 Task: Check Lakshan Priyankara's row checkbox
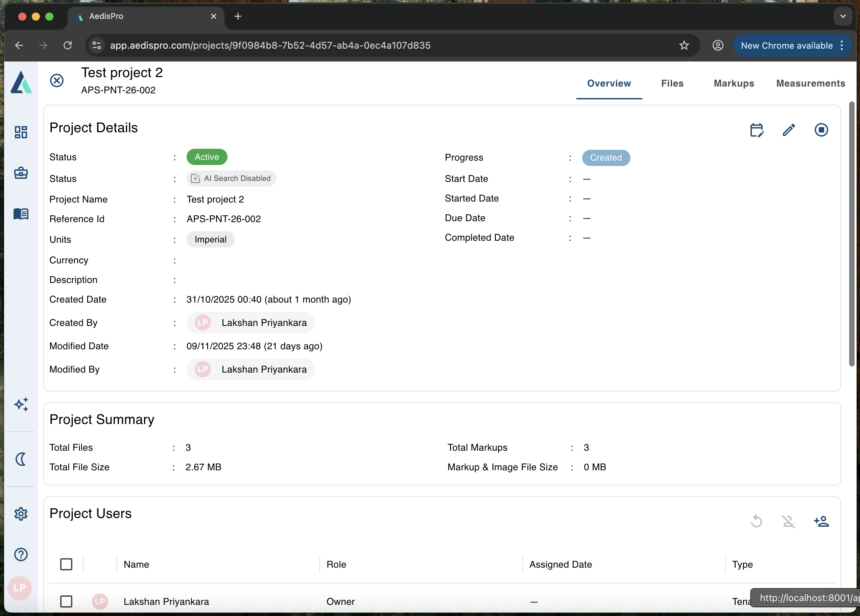pyautogui.click(x=66, y=601)
